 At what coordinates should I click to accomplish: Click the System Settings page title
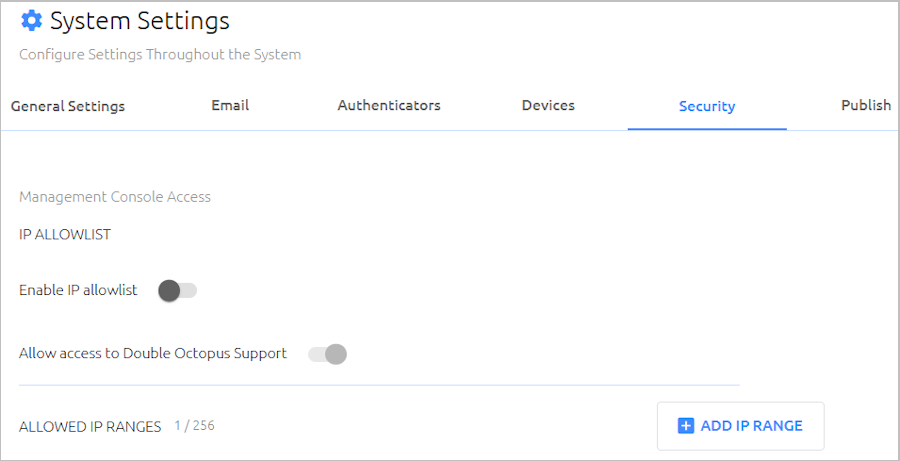click(x=140, y=21)
